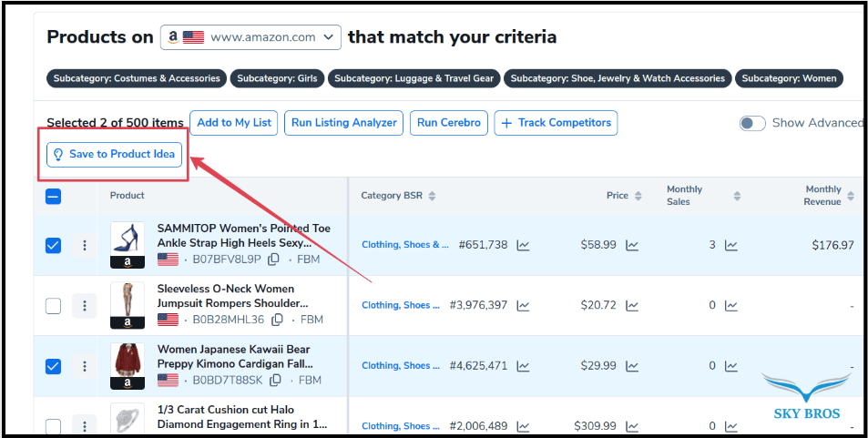Toggle the Show Advanced switch
Viewport: 868px width, 438px height.
(752, 124)
